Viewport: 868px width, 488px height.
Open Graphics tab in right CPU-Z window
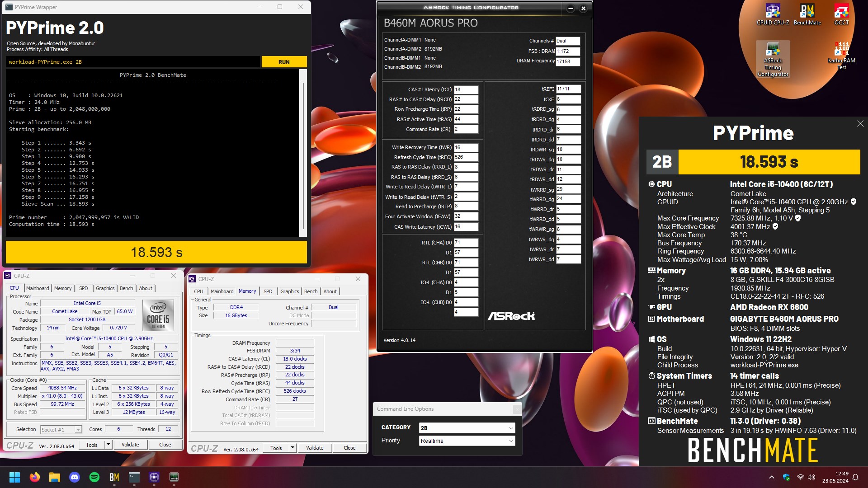pyautogui.click(x=290, y=291)
